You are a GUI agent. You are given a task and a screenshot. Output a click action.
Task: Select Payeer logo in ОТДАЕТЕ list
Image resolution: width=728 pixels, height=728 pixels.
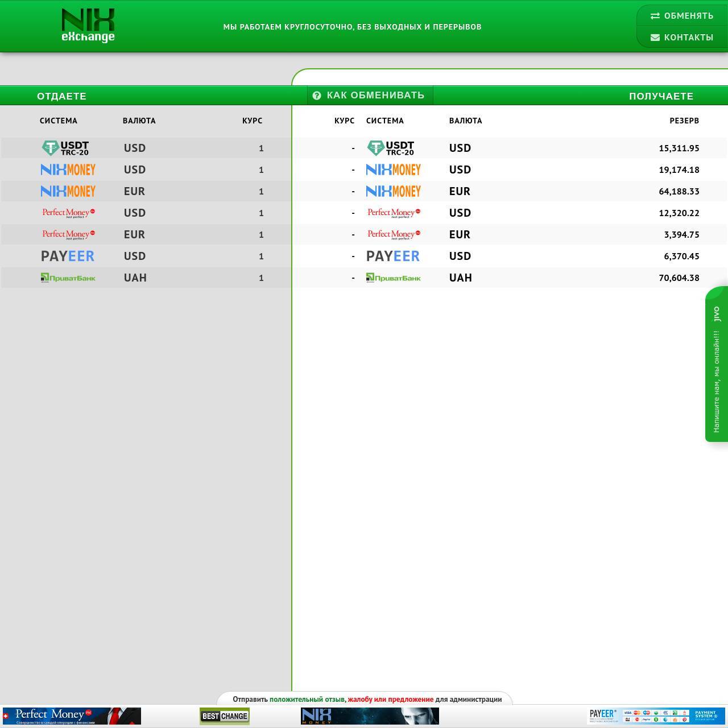tap(68, 257)
